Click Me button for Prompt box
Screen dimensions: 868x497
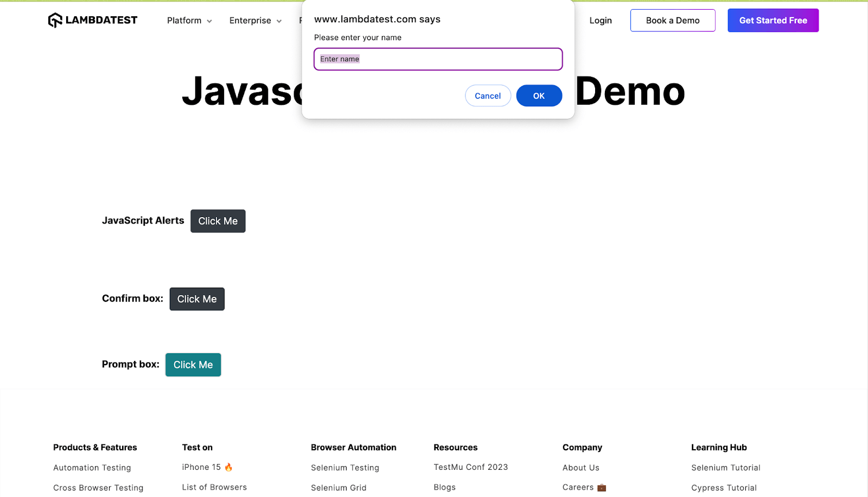coord(193,365)
